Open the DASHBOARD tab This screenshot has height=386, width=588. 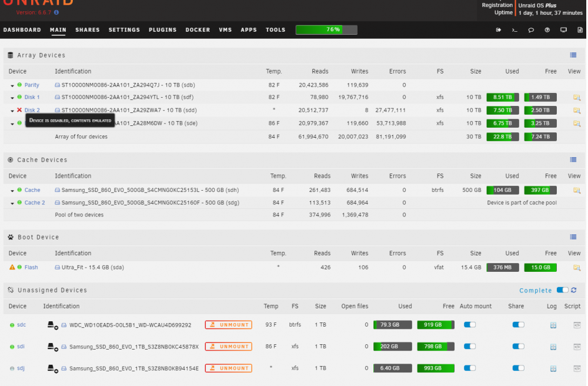[22, 30]
